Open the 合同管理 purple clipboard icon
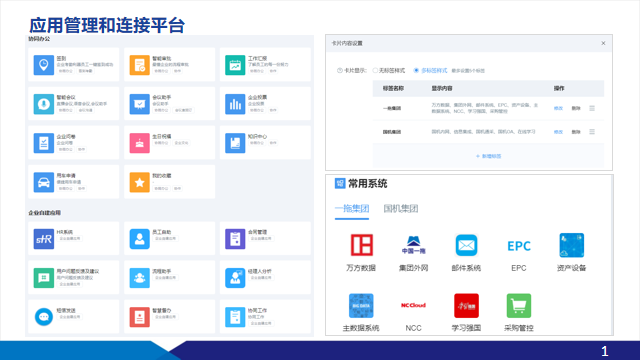 pos(235,239)
